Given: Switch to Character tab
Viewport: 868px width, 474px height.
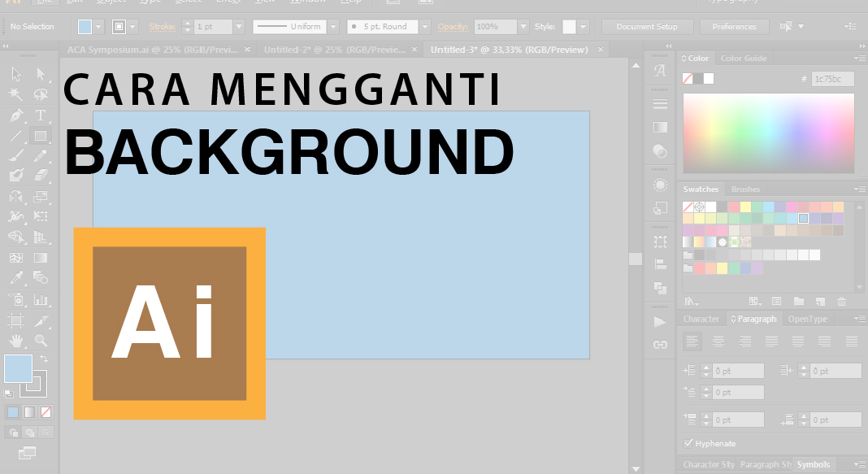Looking at the screenshot, I should point(701,319).
